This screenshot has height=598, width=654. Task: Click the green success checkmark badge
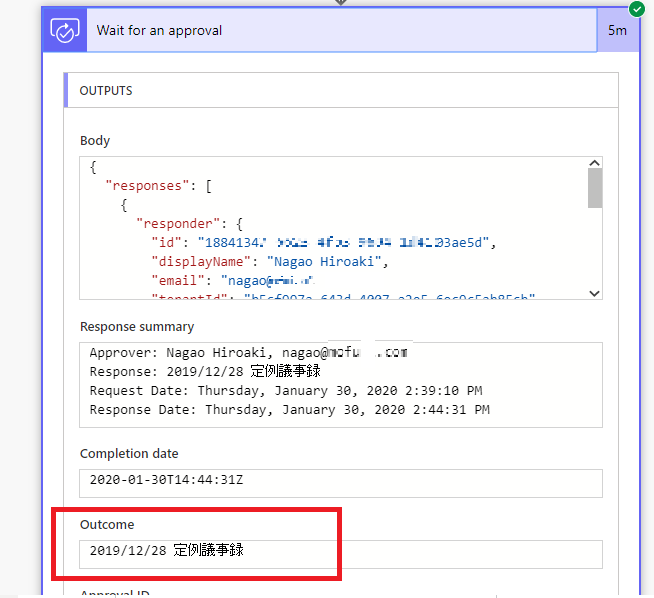[636, 9]
